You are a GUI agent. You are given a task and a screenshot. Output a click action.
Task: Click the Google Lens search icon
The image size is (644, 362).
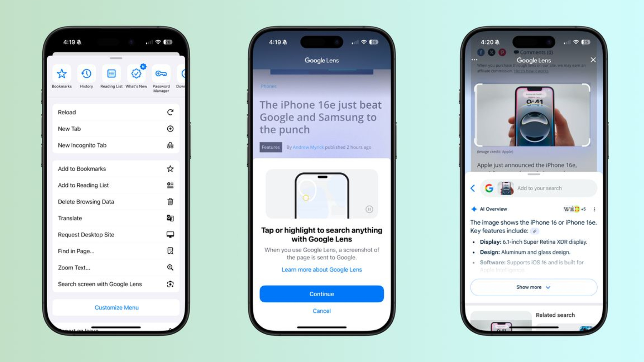pyautogui.click(x=171, y=284)
